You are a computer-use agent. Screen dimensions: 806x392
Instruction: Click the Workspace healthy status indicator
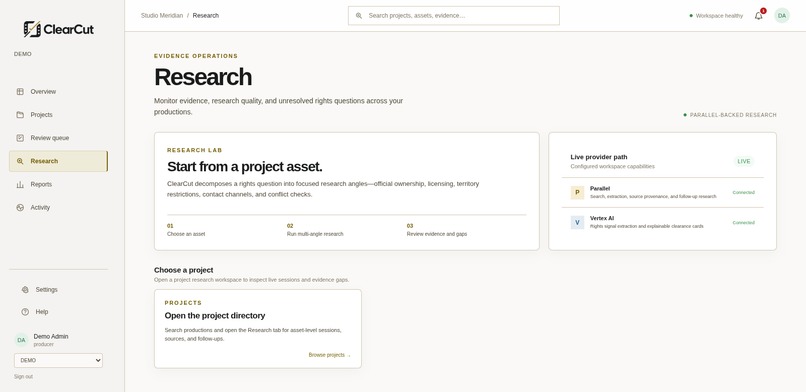[716, 15]
